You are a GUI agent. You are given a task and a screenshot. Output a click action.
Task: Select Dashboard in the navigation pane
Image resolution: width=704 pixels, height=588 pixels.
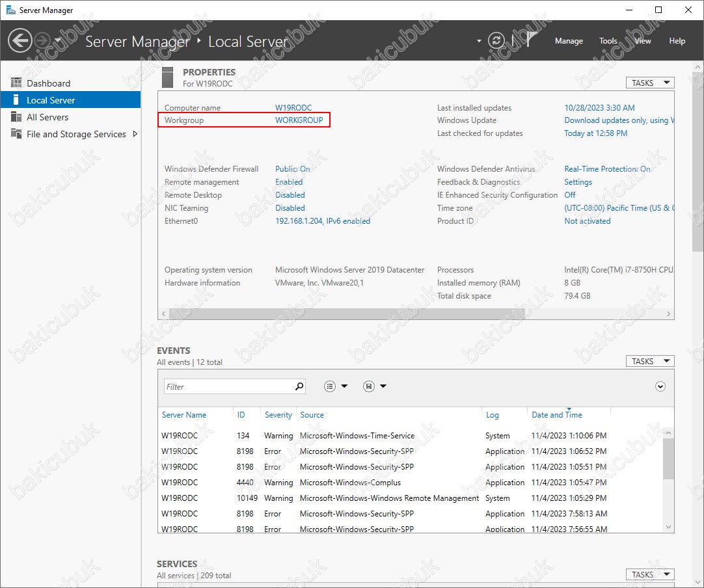(x=70, y=83)
